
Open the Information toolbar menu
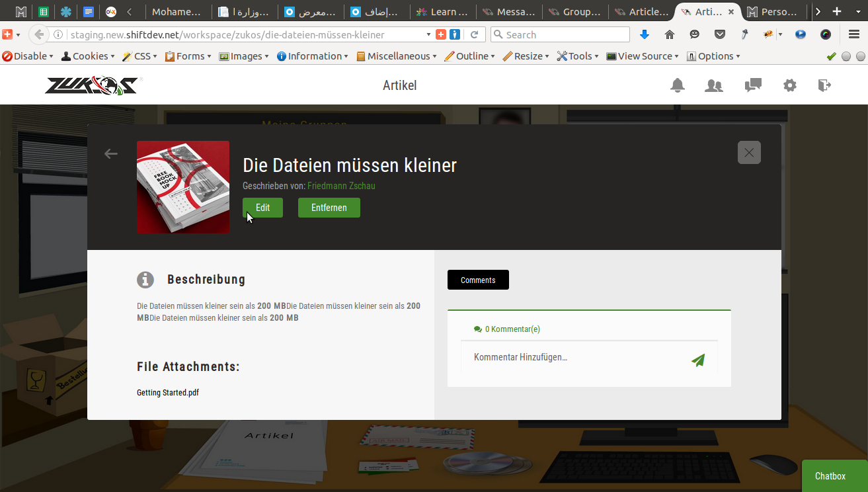pos(313,56)
